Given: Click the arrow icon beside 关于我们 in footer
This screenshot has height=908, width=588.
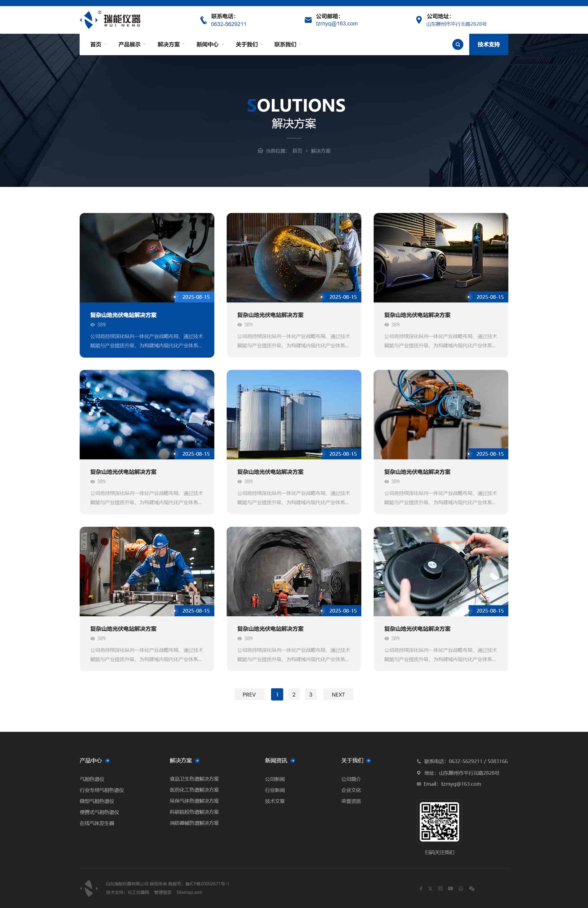Looking at the screenshot, I should pos(368,760).
